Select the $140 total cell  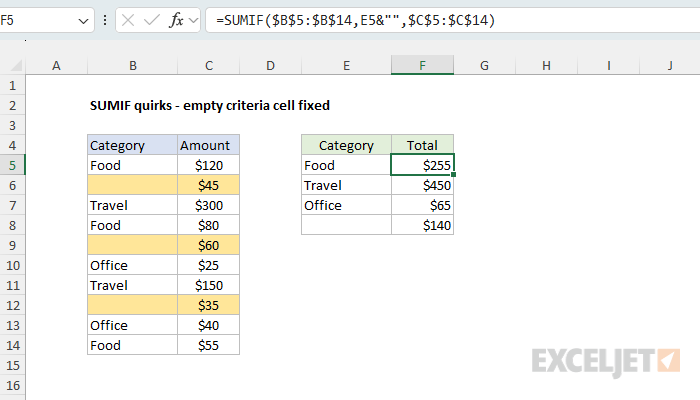point(422,225)
